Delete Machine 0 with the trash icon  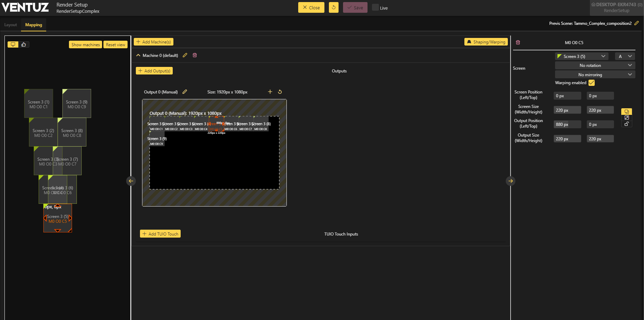(x=195, y=55)
